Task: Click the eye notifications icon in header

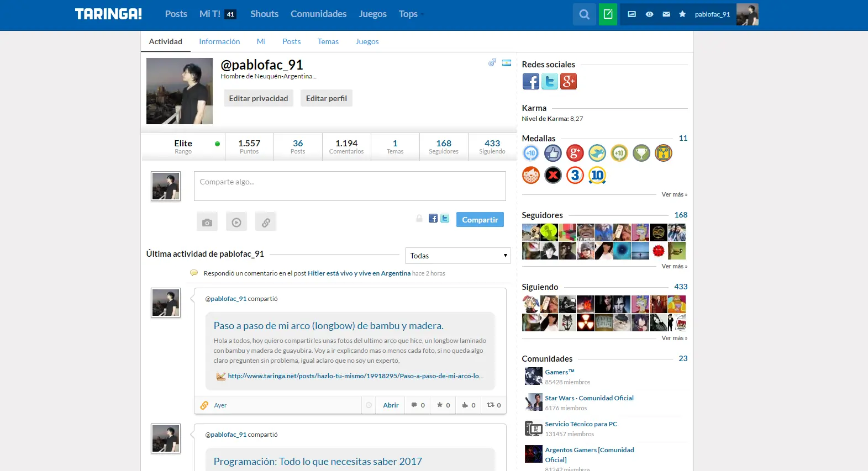Action: point(649,14)
